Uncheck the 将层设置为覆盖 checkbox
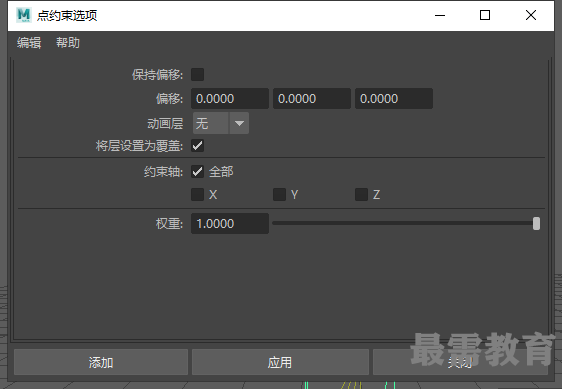Viewport: 562px width, 389px height. pyautogui.click(x=197, y=146)
